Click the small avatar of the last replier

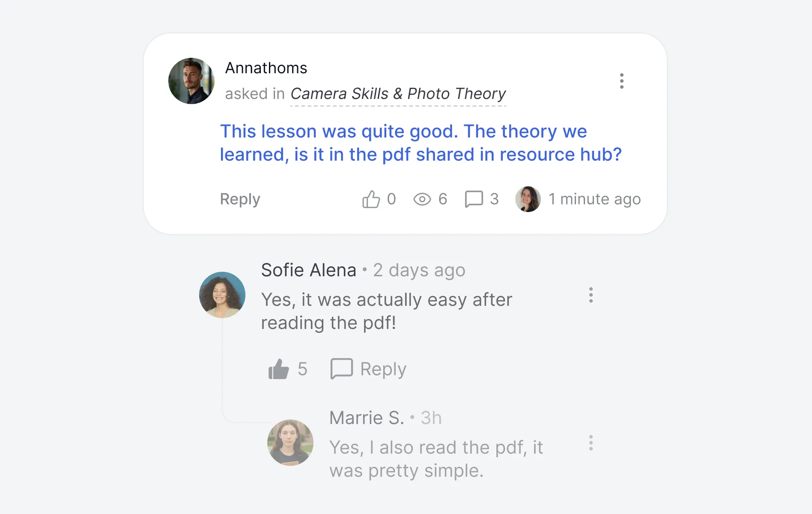coord(528,199)
